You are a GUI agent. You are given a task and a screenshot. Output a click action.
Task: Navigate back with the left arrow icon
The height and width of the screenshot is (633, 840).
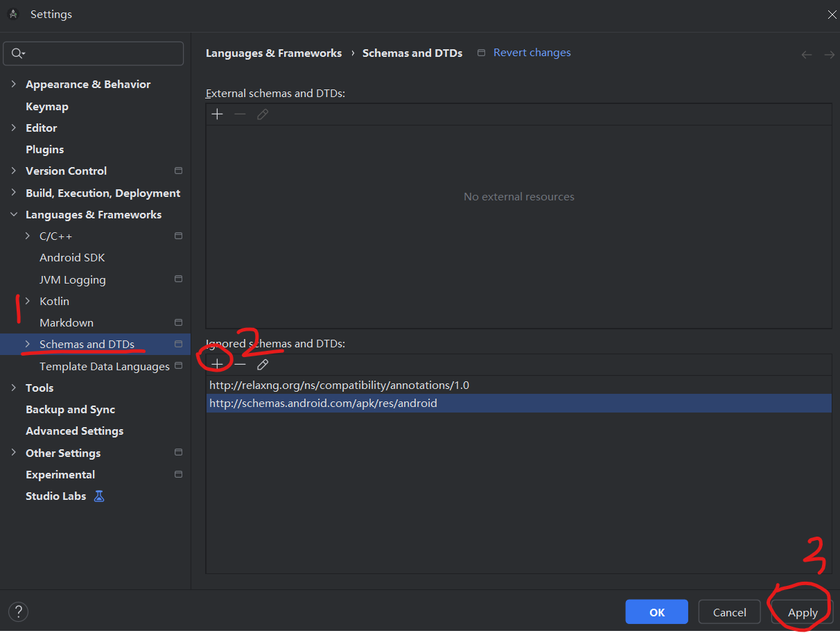(806, 54)
